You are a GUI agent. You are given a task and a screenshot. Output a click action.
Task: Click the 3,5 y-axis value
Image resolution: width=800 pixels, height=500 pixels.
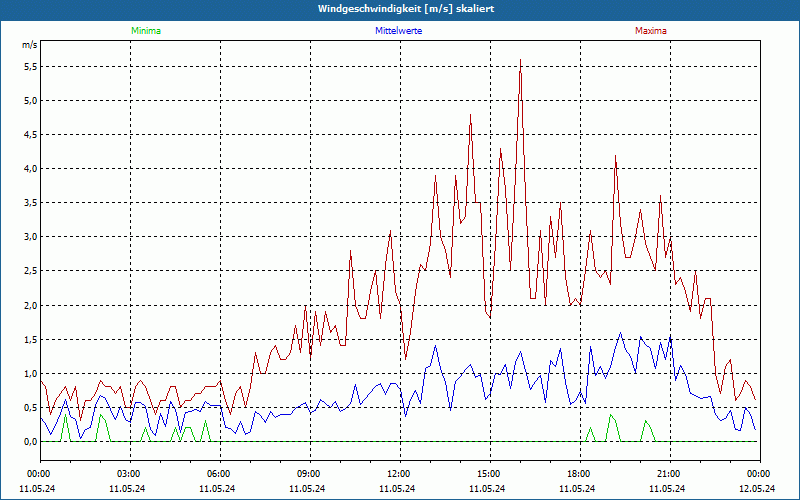(x=31, y=203)
